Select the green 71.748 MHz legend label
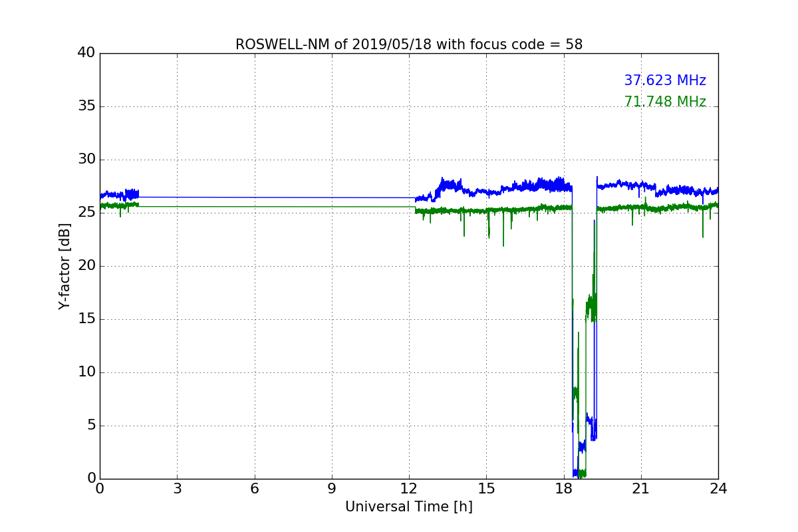The width and height of the screenshot is (798, 532). pyautogui.click(x=665, y=102)
